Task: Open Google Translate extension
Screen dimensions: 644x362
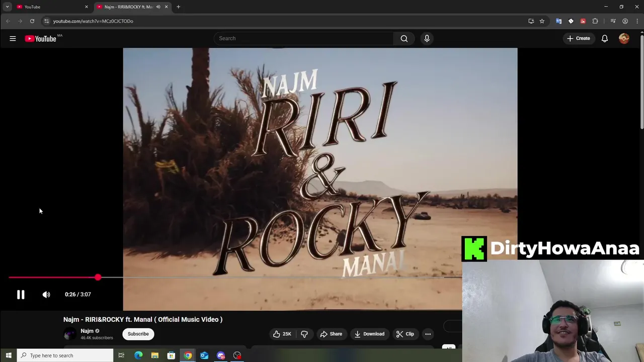Action: [x=558, y=21]
